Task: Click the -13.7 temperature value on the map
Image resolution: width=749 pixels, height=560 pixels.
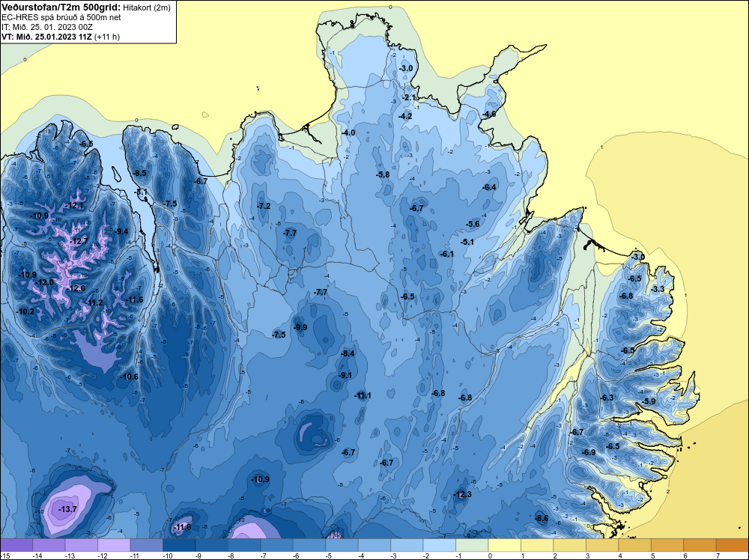Action: (x=67, y=509)
